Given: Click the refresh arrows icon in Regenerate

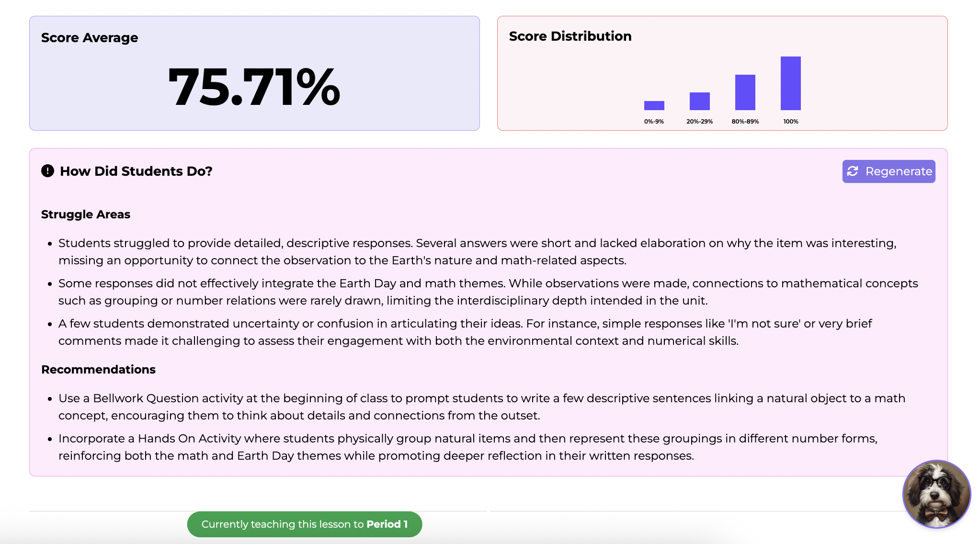Looking at the screenshot, I should coord(853,171).
